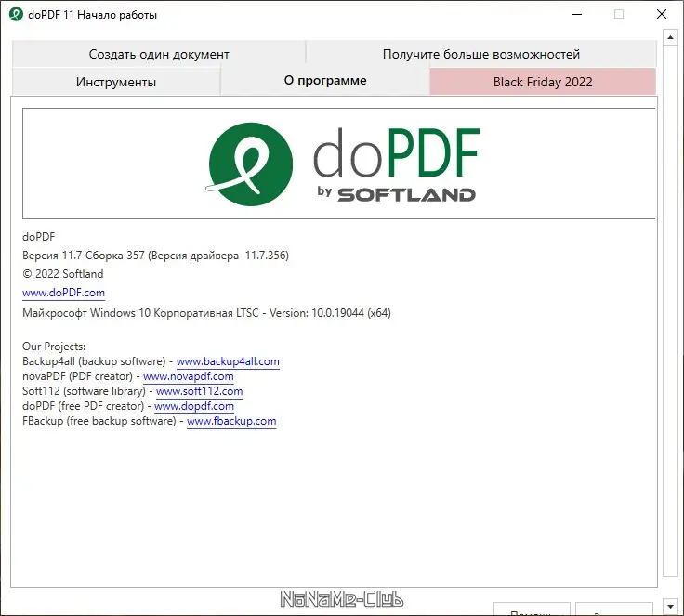684x616 pixels.
Task: Click the 'doPDF (free PDF creator)' label
Action: pyautogui.click(x=84, y=406)
